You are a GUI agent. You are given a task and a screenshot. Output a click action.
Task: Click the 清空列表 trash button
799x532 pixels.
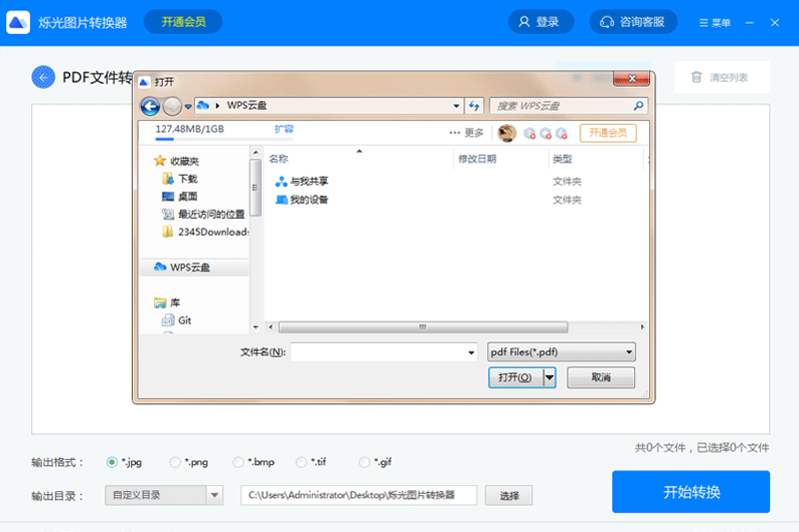(719, 77)
